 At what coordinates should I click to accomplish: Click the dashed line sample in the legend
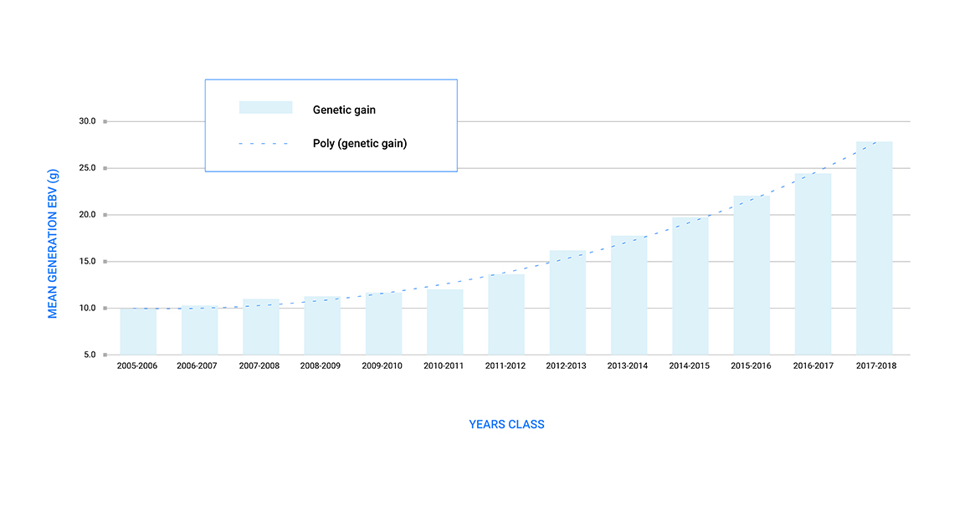coord(264,144)
